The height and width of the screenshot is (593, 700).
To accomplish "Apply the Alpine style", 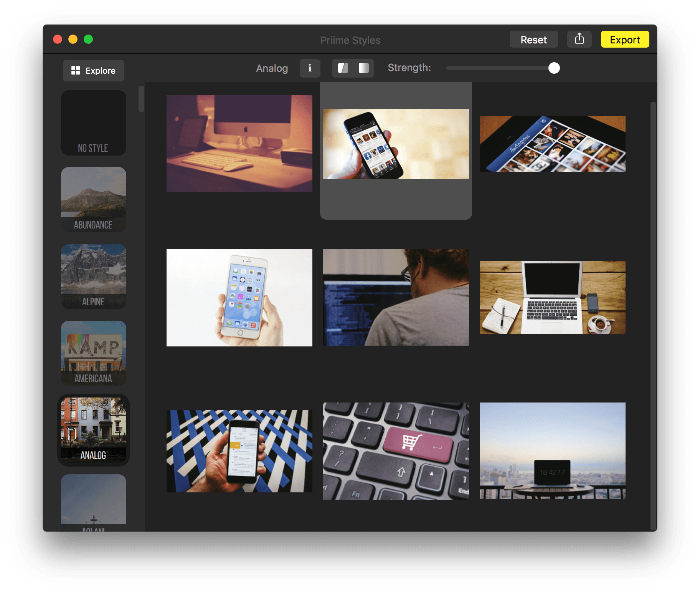I will (x=93, y=277).
